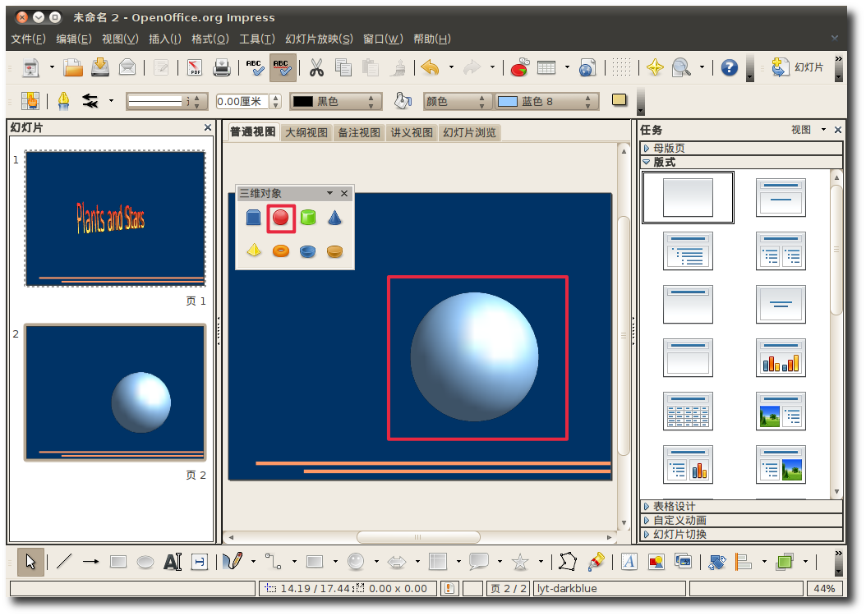Viewport: 866px width, 616px height.
Task: Open the 视图 menu in task pane
Action: [808, 130]
